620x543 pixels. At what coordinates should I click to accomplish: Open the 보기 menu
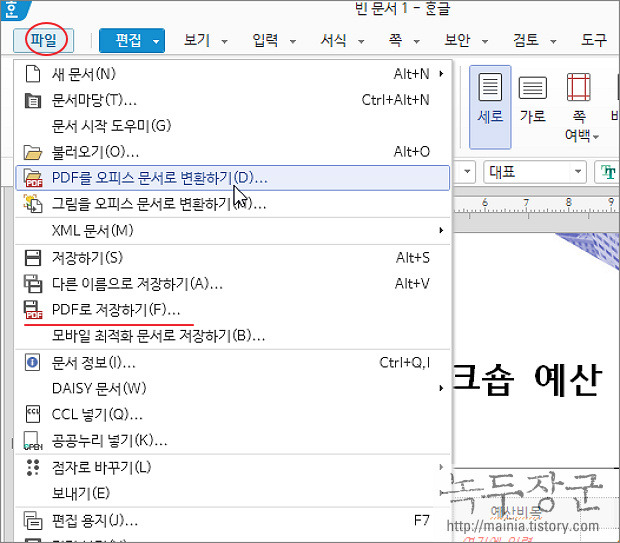pyautogui.click(x=197, y=40)
